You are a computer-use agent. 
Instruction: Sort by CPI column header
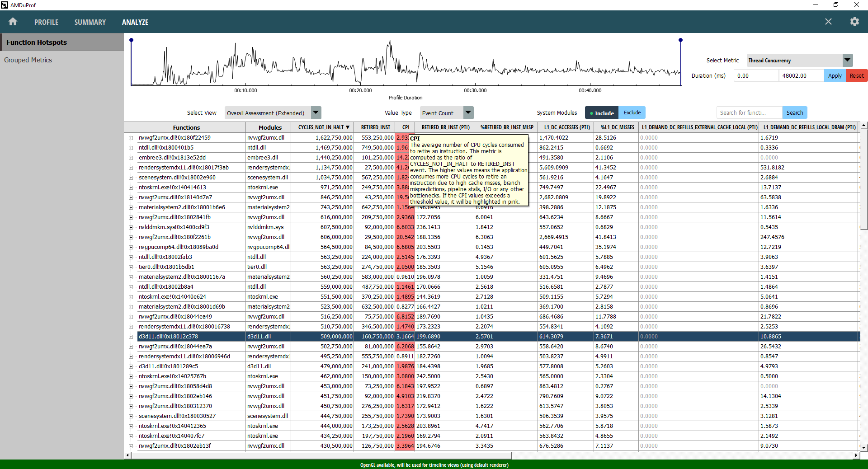(406, 127)
